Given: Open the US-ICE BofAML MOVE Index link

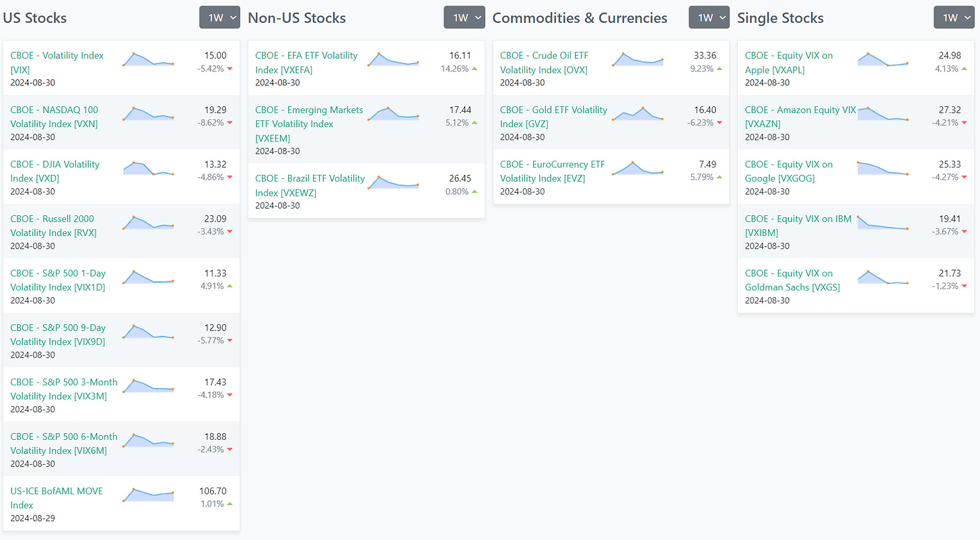Looking at the screenshot, I should click(x=57, y=498).
